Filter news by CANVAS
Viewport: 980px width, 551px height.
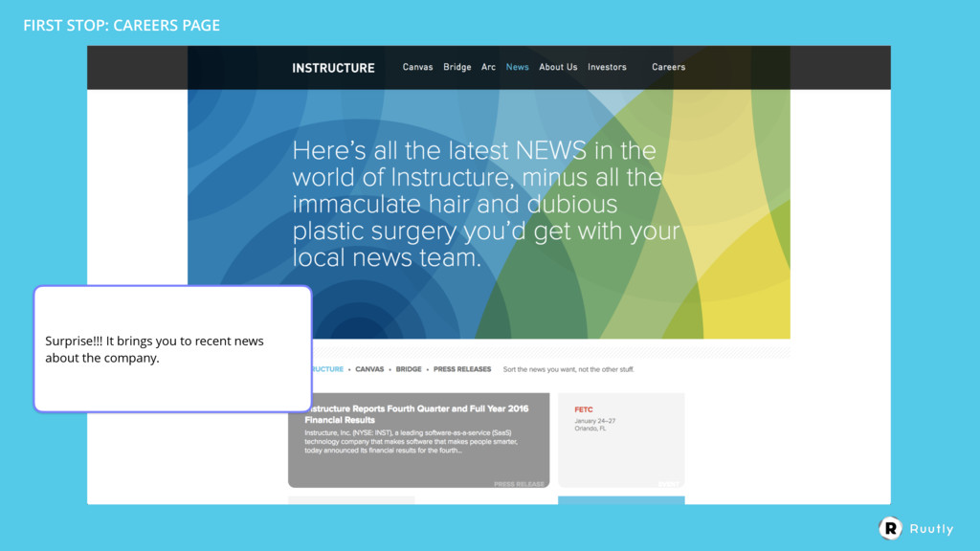[x=369, y=369]
